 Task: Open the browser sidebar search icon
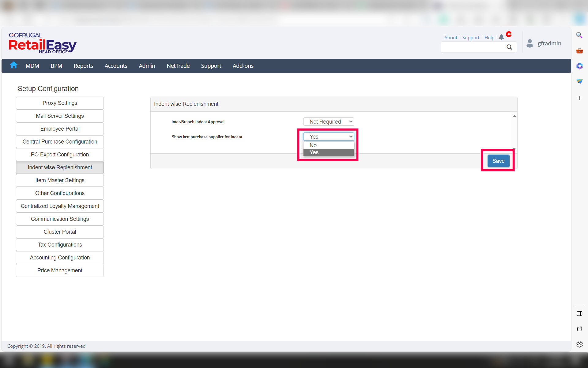click(579, 35)
